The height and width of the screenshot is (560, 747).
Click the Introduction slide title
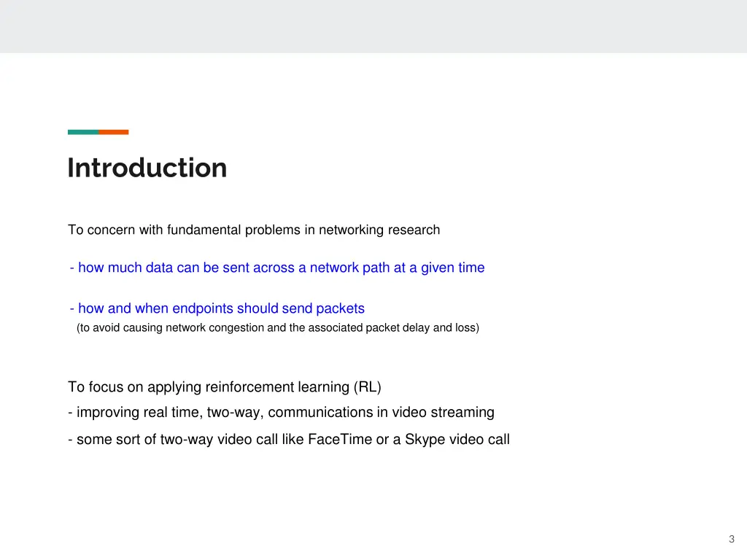pos(147,168)
